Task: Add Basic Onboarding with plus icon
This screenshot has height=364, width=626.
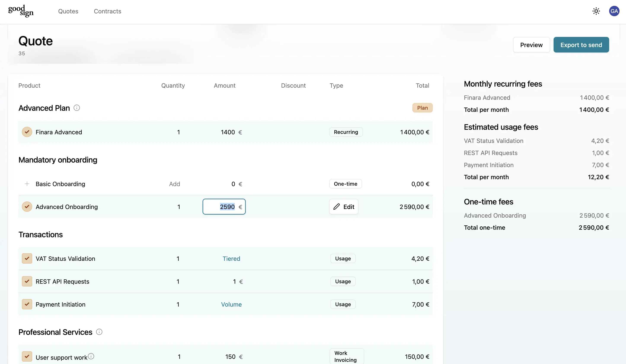Action: [27, 184]
